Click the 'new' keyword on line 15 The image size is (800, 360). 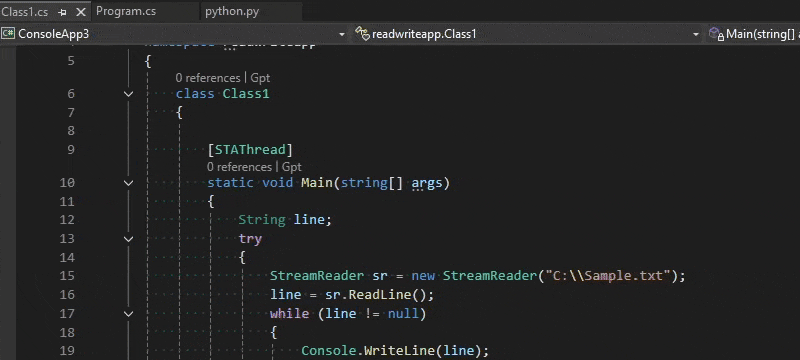point(423,276)
